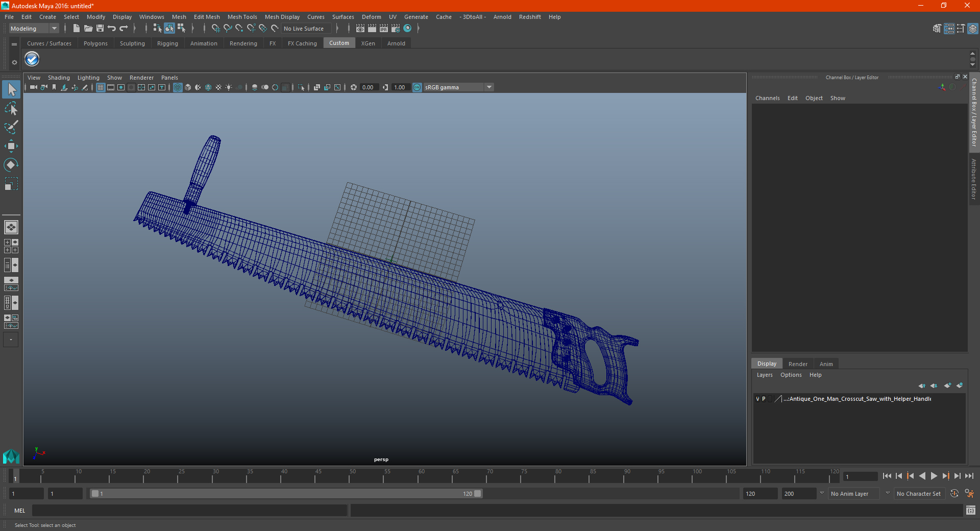This screenshot has width=980, height=531.
Task: Toggle wireframe shading cube icon
Action: tap(178, 87)
